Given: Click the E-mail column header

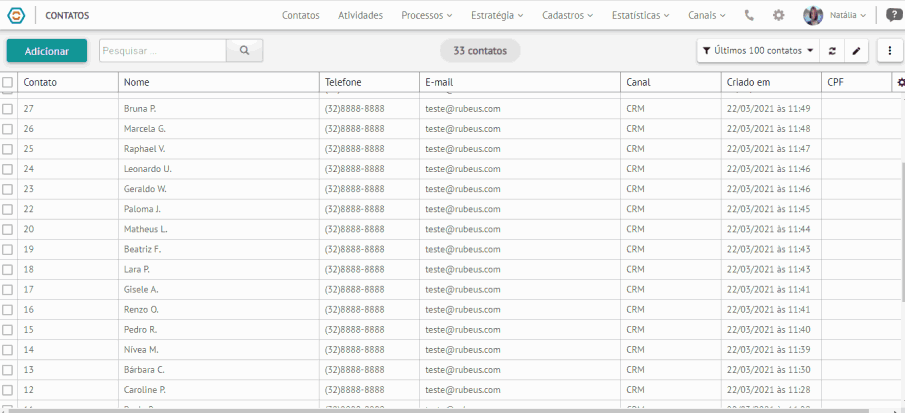Looking at the screenshot, I should [439, 82].
